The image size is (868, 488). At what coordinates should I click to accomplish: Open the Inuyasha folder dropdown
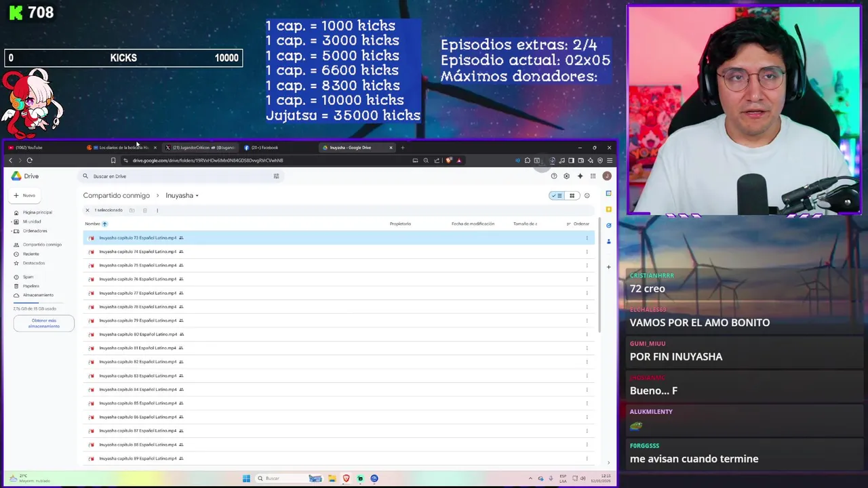pyautogui.click(x=182, y=196)
